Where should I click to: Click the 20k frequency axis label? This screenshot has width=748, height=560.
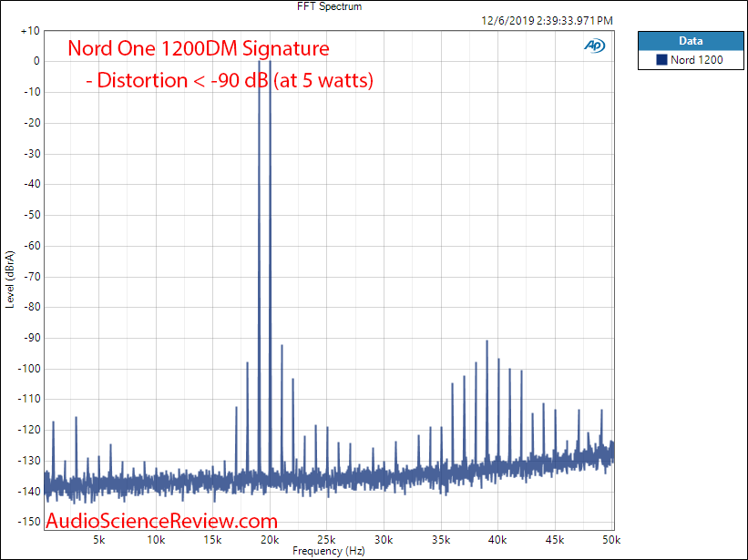270,540
